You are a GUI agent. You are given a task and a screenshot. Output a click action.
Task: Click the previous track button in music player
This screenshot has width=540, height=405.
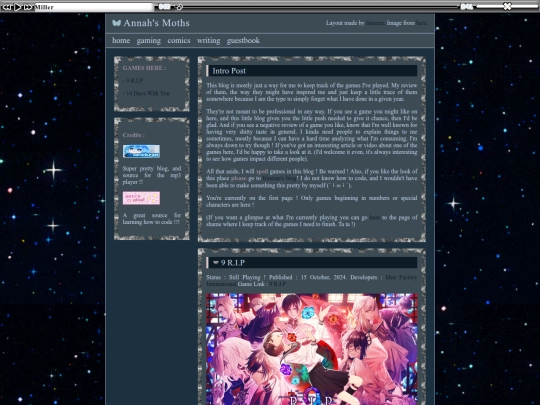tap(7, 7)
